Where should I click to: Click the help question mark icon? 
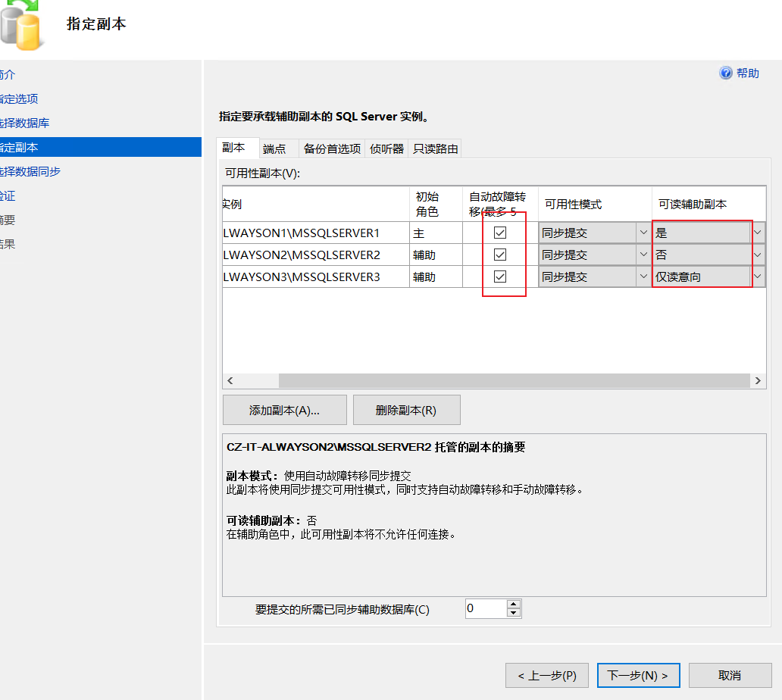[x=726, y=73]
